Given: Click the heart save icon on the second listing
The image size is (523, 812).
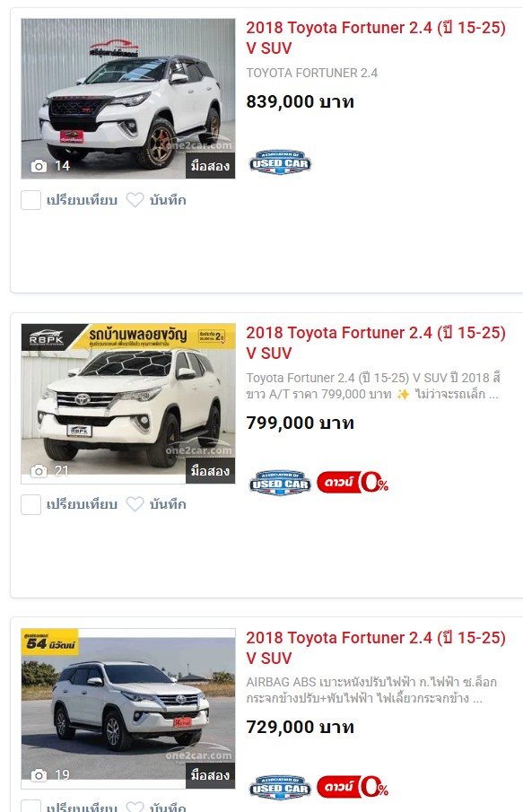Looking at the screenshot, I should click(x=135, y=504).
